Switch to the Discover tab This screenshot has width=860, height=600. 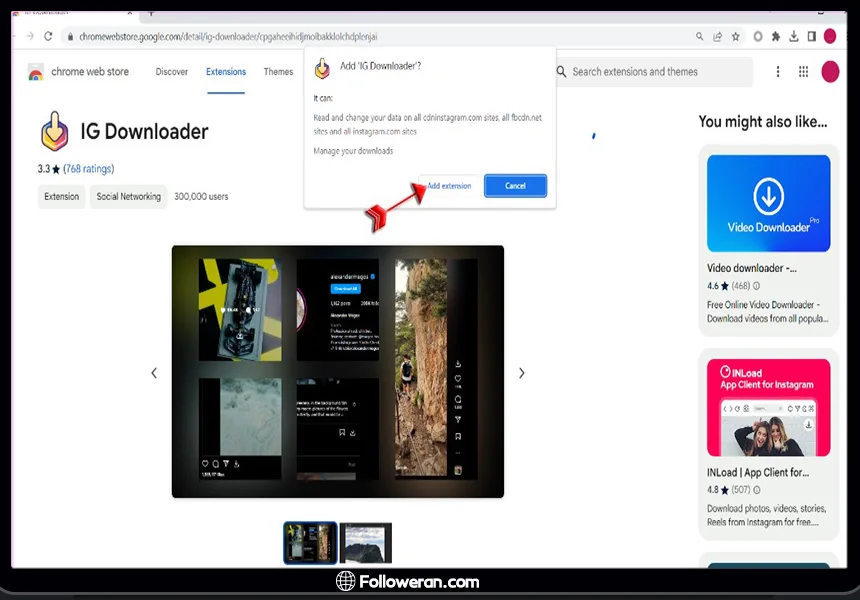[172, 72]
